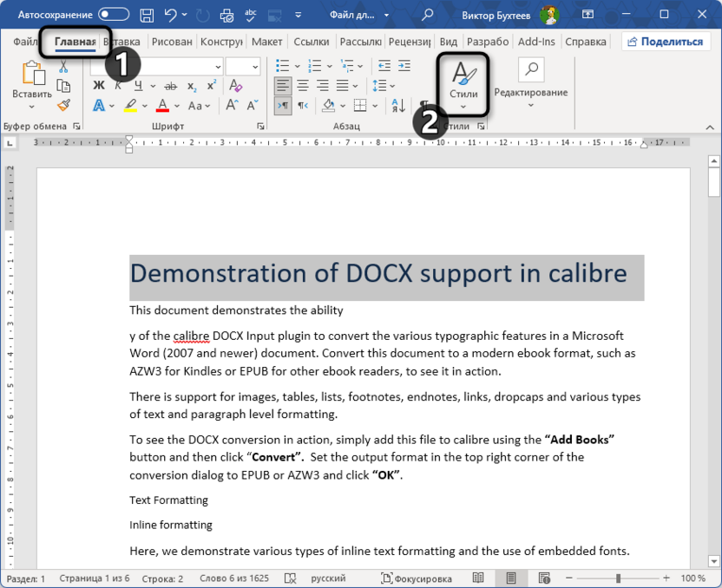Open the Справка tab
722x588 pixels.
coord(585,42)
